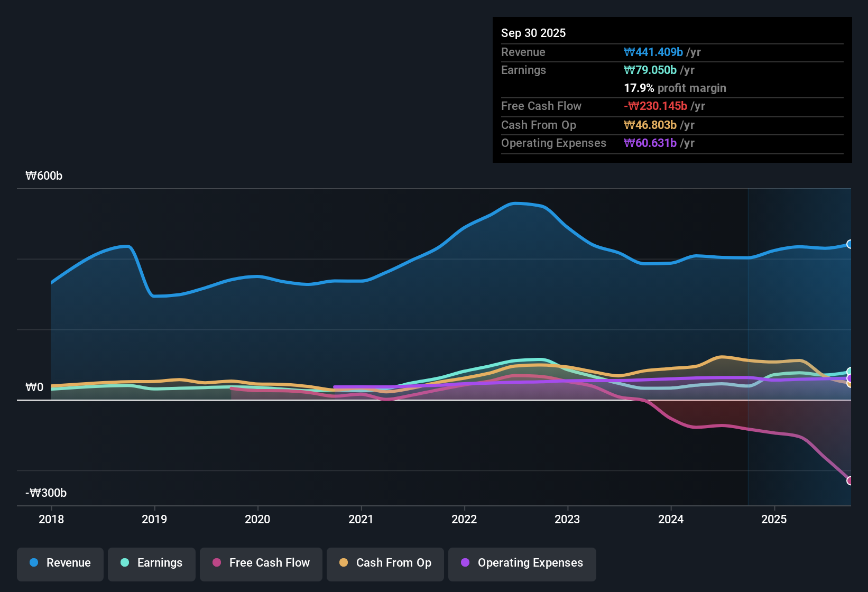Click the orange Cash From Op legend dot
Image resolution: width=868 pixels, height=592 pixels.
tap(344, 563)
